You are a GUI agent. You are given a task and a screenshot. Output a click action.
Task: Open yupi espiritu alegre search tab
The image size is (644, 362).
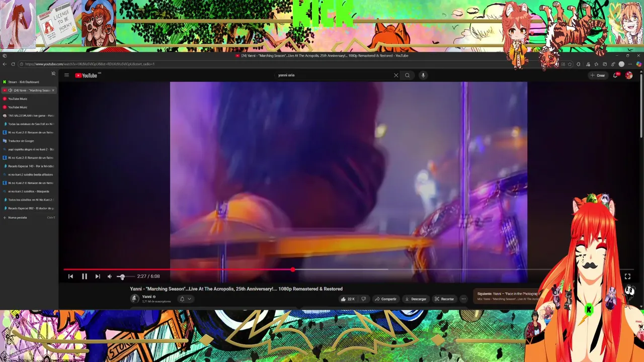[29, 149]
